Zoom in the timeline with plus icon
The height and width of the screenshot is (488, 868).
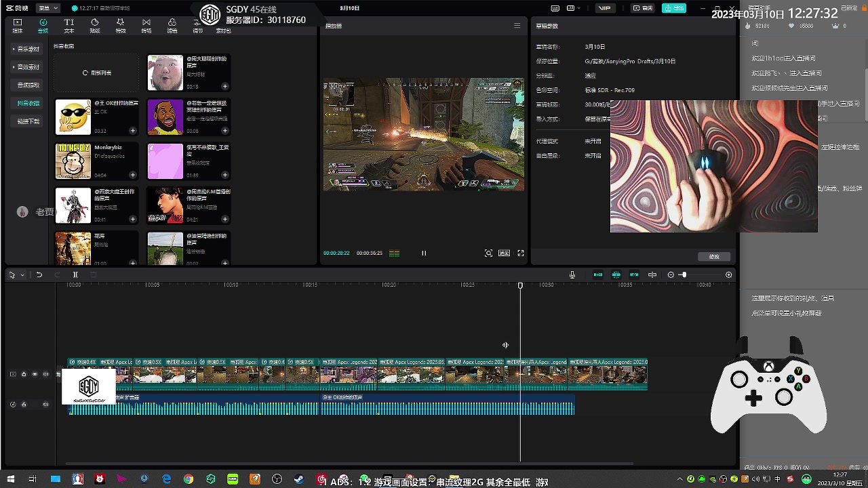[x=729, y=274]
